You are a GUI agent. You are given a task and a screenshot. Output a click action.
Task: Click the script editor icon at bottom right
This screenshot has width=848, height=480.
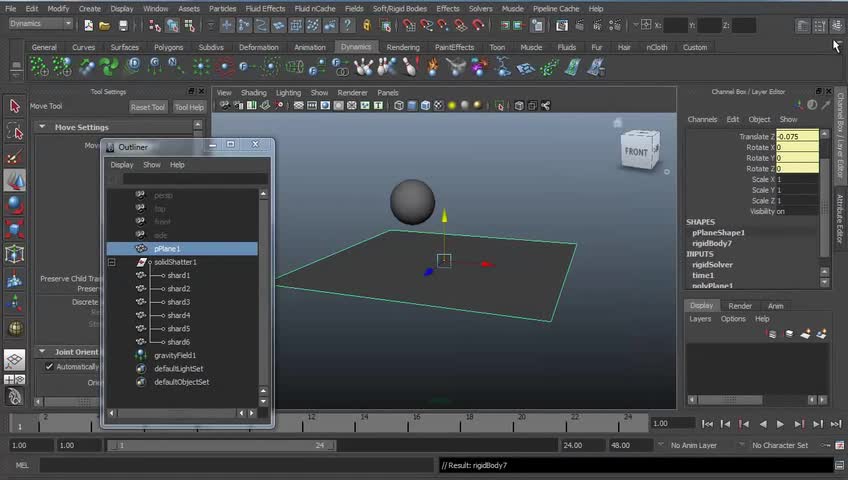click(x=839, y=465)
